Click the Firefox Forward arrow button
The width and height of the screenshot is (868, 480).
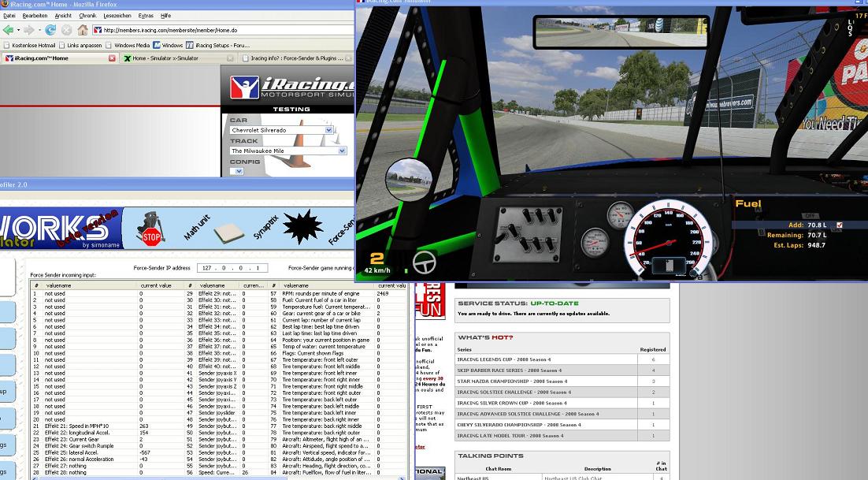[29, 30]
